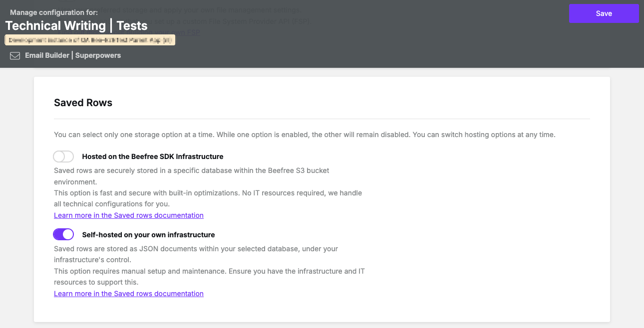Click the "stored as JSON documents" description sentence
This screenshot has height=328, width=644.
coord(196,248)
